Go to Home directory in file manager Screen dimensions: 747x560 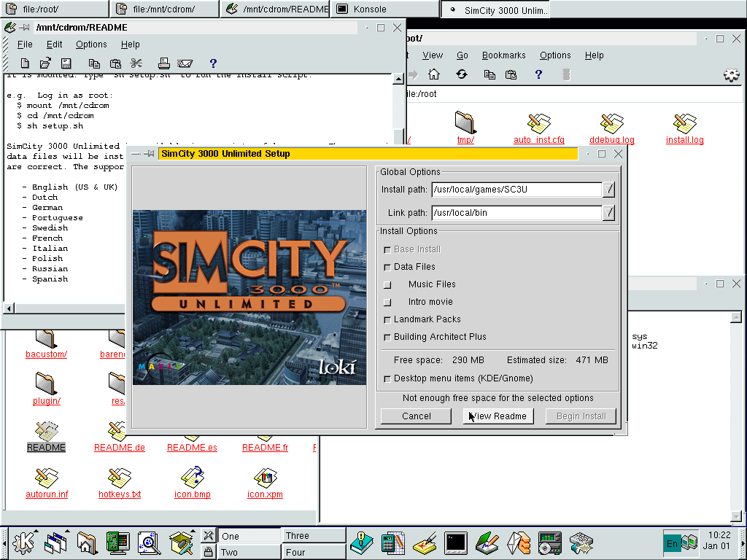point(434,74)
